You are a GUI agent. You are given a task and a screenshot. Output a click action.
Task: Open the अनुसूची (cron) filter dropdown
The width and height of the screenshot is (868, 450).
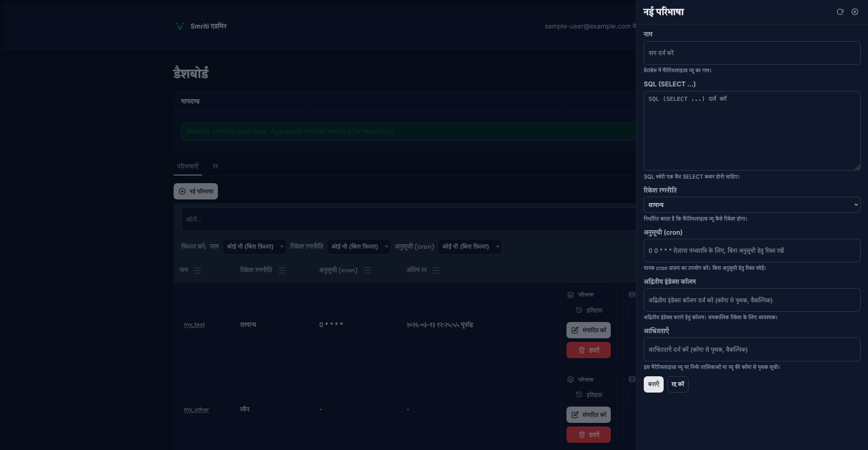coord(470,246)
